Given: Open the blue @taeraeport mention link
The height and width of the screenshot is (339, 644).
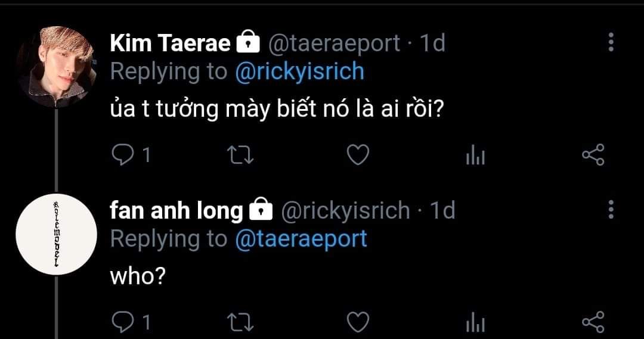Looking at the screenshot, I should (x=301, y=239).
